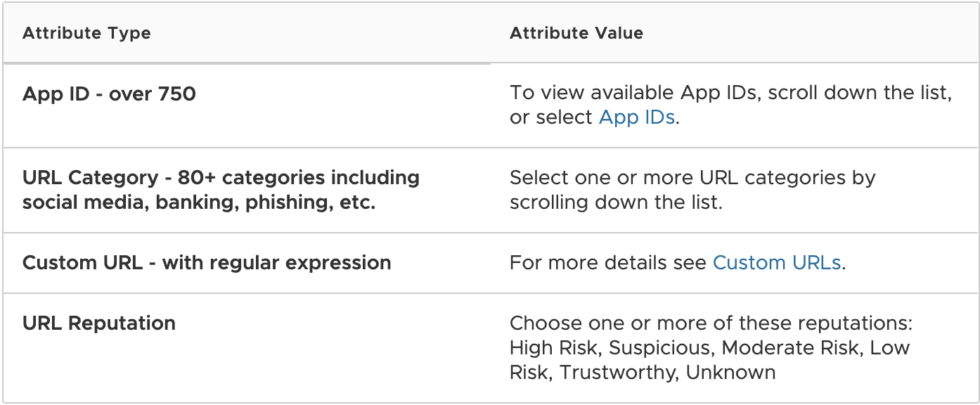This screenshot has height=405, width=980.
Task: Click the 'Suspicious' reputation text
Action: point(659,348)
